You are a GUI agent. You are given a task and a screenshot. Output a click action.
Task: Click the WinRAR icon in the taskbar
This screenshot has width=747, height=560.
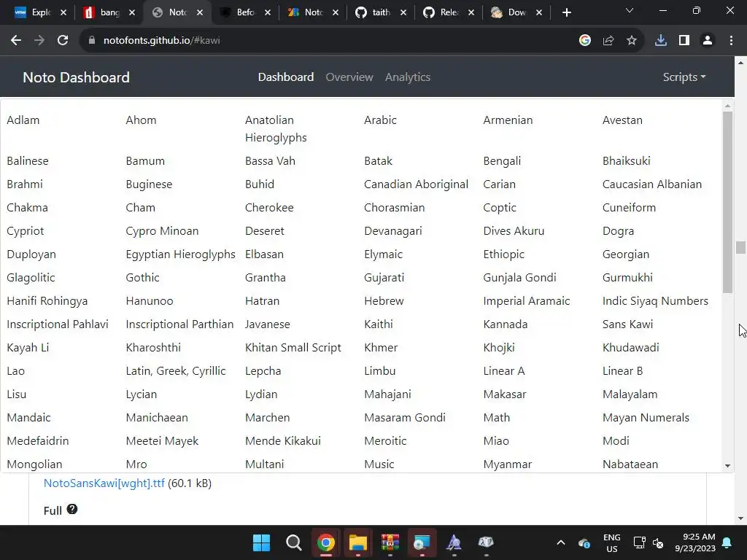pos(390,542)
